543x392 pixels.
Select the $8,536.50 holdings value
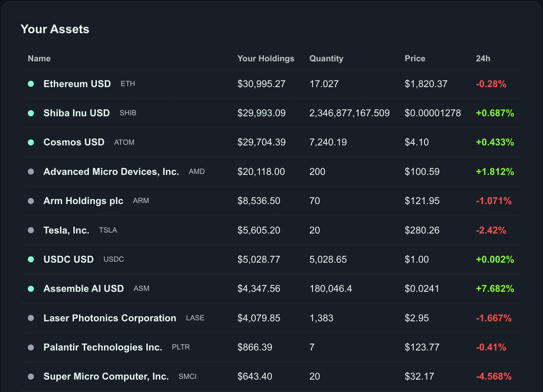[259, 201]
